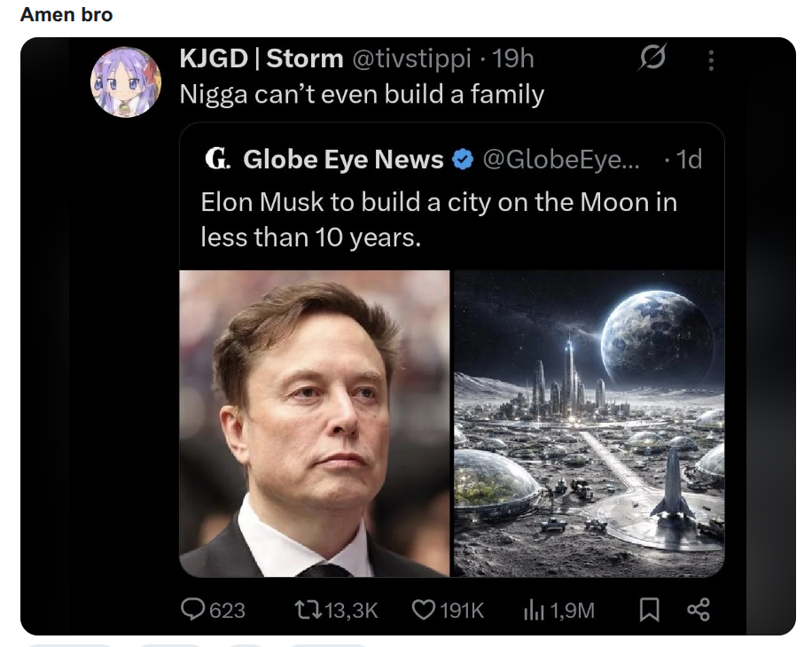Click the reply speech bubble icon
This screenshot has width=812, height=647.
pyautogui.click(x=192, y=609)
